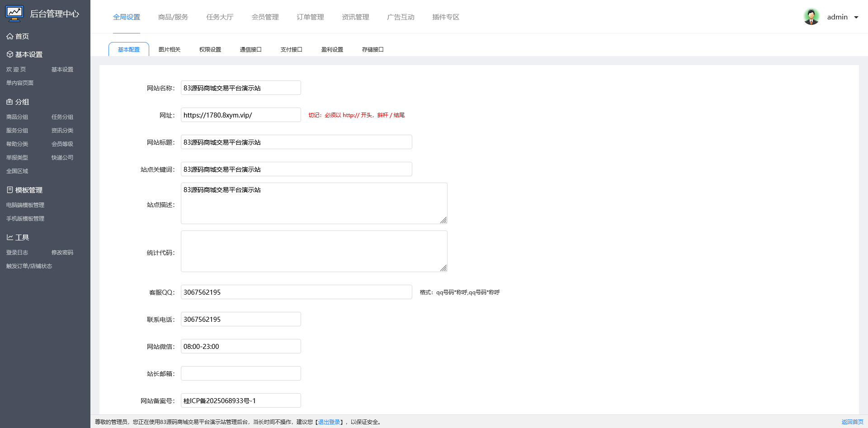This screenshot has width=868, height=428.
Task: Open 帮助分类 in the sidebar
Action: coord(17,144)
